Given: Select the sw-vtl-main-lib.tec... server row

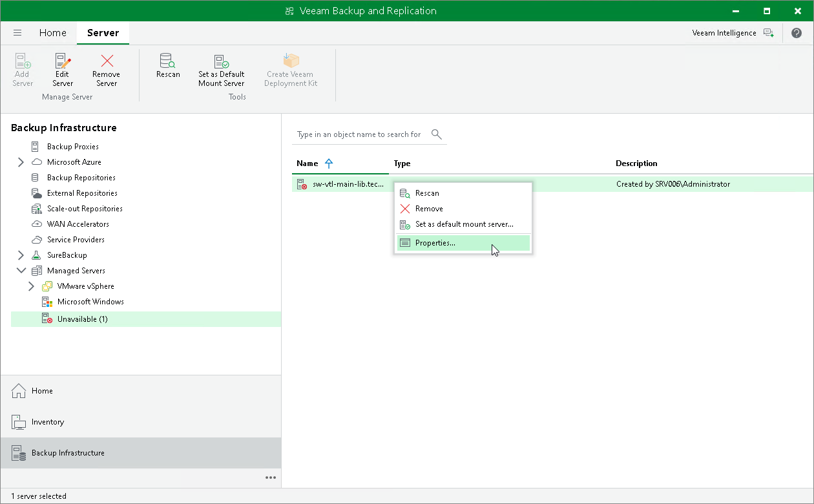Looking at the screenshot, I should [552, 184].
